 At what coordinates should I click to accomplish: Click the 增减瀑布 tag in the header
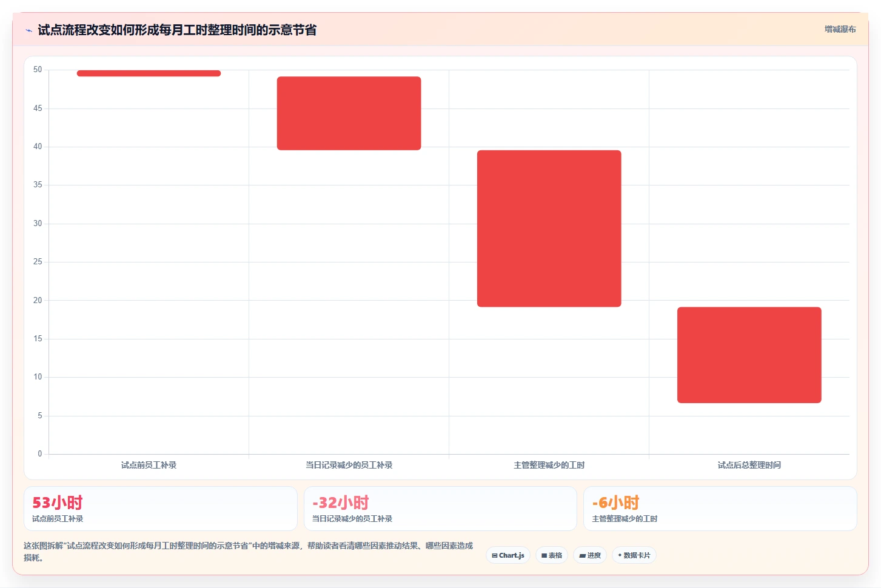coord(840,29)
